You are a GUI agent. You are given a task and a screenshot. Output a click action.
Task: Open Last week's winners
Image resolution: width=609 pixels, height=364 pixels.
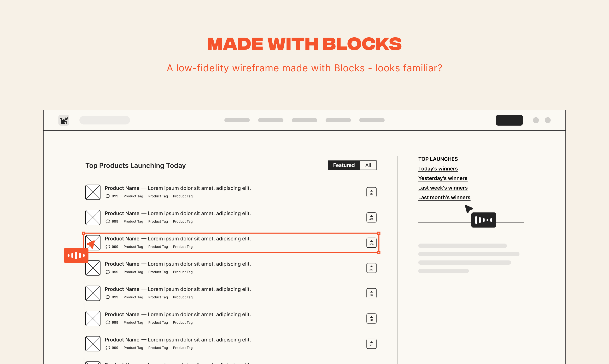coord(443,188)
